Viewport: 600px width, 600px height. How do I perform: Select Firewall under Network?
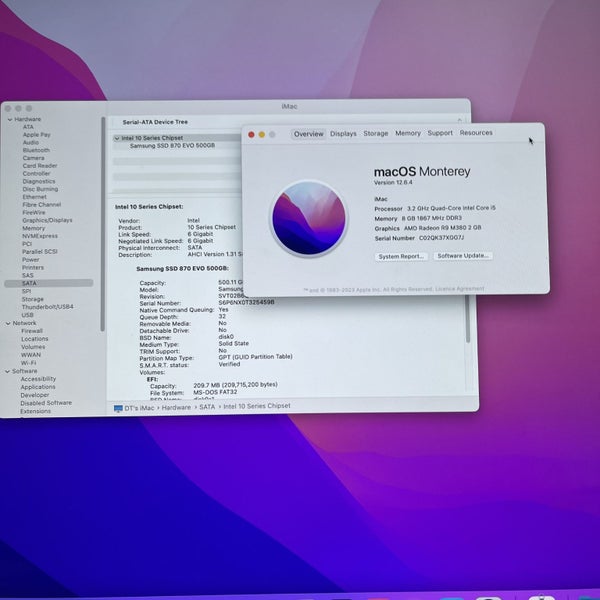click(x=32, y=331)
